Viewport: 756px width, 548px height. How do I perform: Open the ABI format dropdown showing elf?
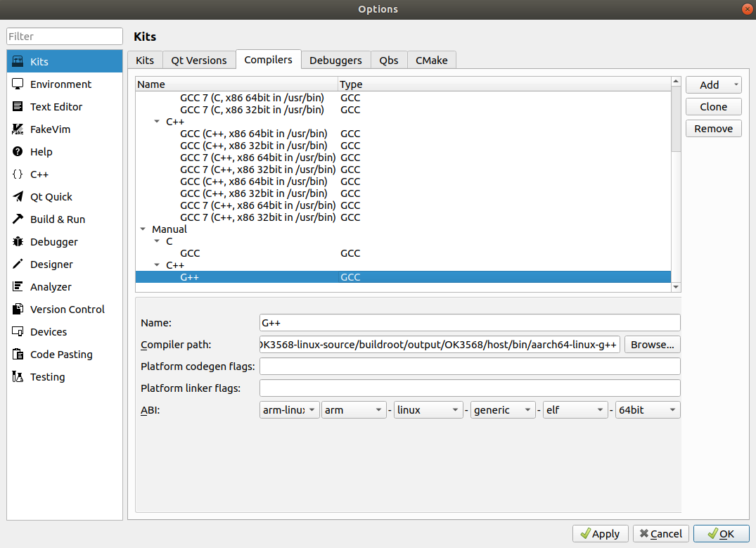tap(575, 410)
